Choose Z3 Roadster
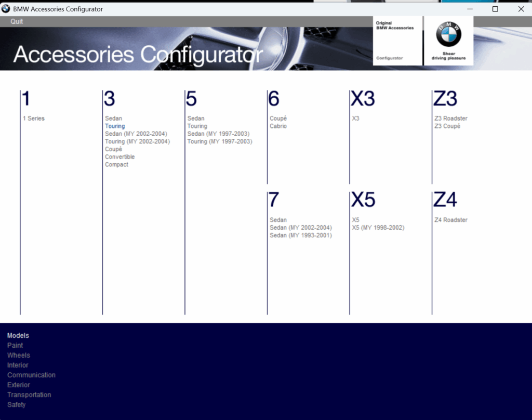 click(x=451, y=118)
